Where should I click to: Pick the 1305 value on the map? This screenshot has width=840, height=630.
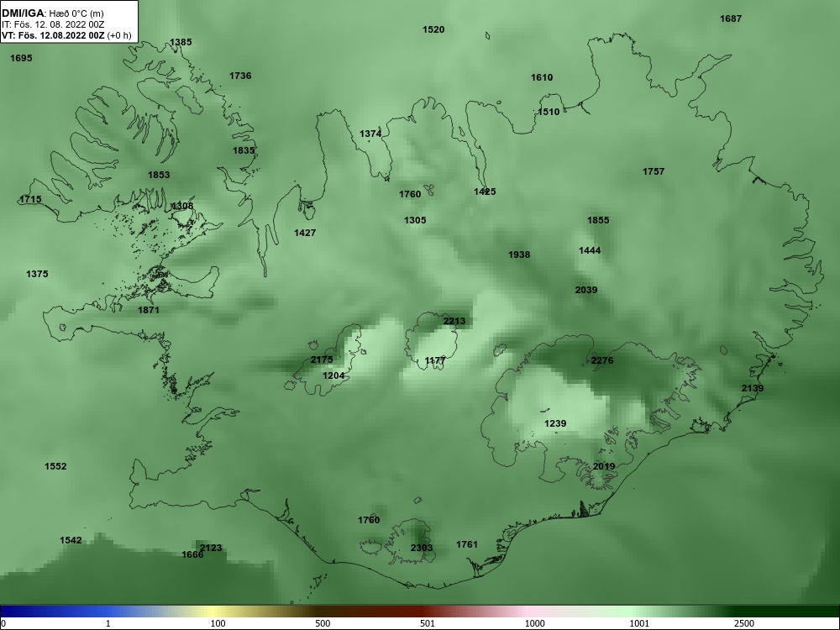pos(415,220)
